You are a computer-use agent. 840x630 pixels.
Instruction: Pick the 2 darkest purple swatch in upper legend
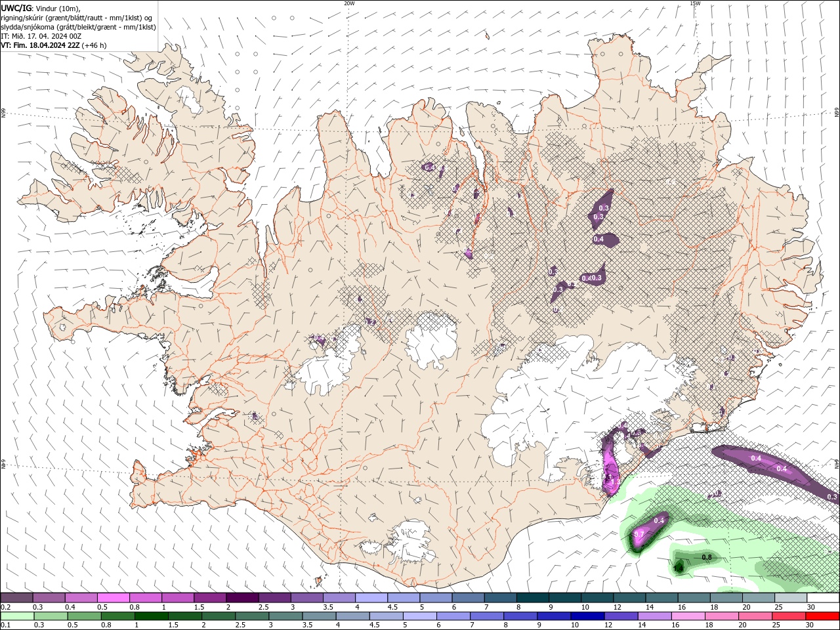point(242,598)
